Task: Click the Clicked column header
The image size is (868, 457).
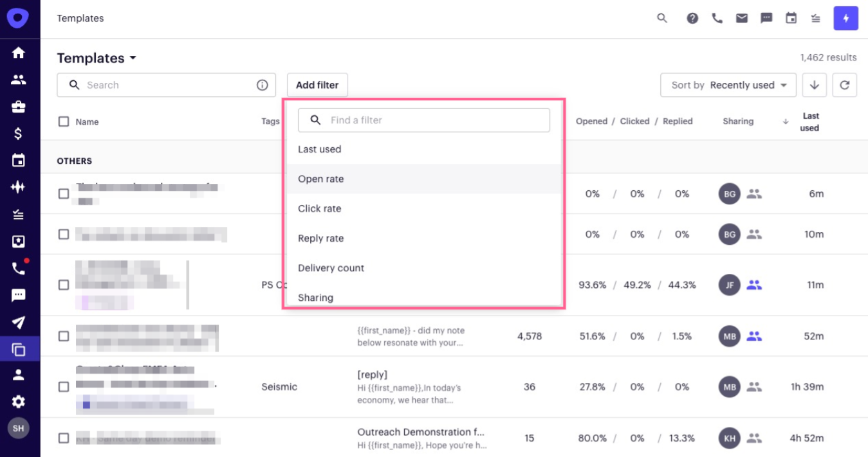Action: (x=634, y=121)
